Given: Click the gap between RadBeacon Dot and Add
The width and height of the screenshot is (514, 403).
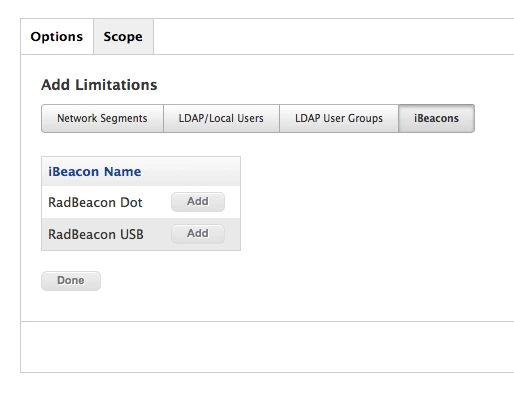Looking at the screenshot, I should click(x=157, y=202).
